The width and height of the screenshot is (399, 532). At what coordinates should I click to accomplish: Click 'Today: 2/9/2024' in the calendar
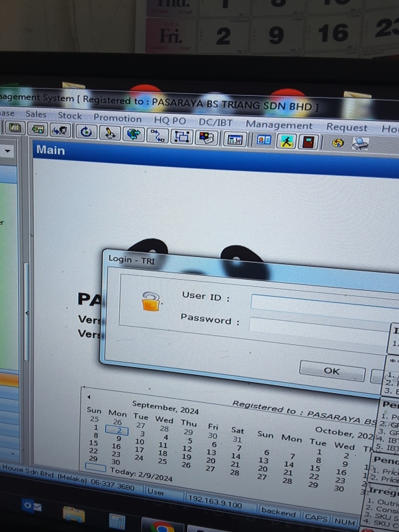pos(141,474)
